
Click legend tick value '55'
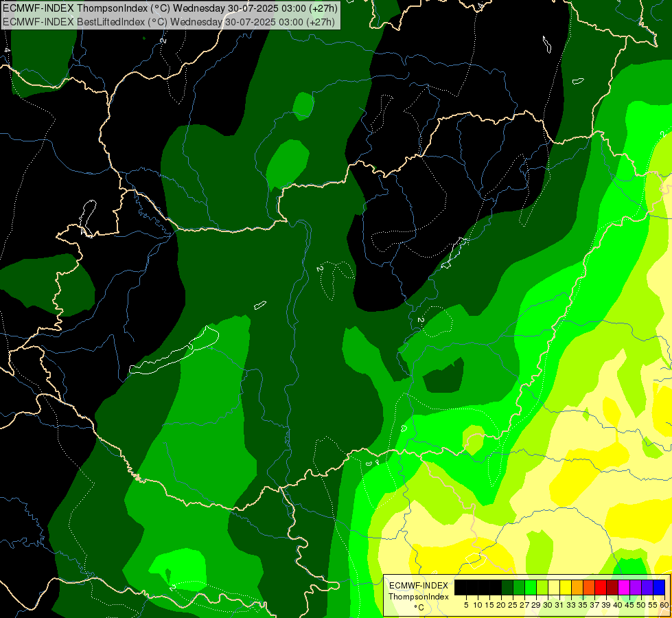point(652,605)
